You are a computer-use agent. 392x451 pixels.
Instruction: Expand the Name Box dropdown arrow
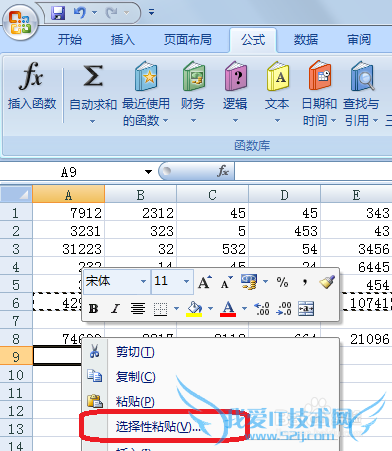tap(148, 172)
